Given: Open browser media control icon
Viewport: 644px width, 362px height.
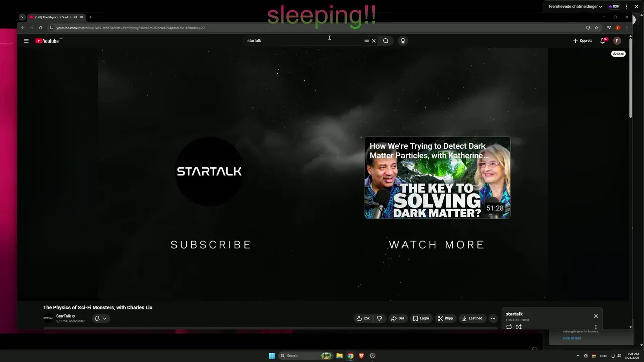Looking at the screenshot, I should (609, 28).
